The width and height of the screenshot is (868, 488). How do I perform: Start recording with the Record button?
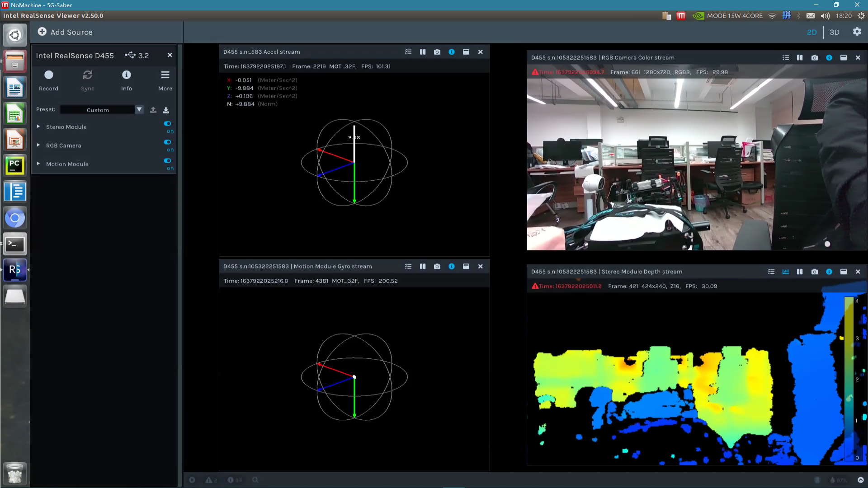pos(48,75)
